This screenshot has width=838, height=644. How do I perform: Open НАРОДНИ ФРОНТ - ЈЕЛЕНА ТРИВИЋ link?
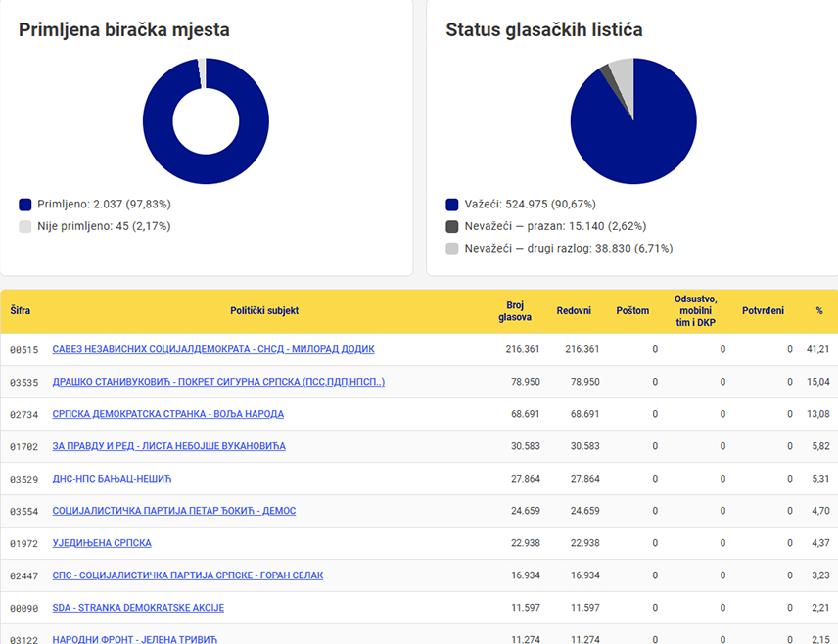[x=135, y=639]
